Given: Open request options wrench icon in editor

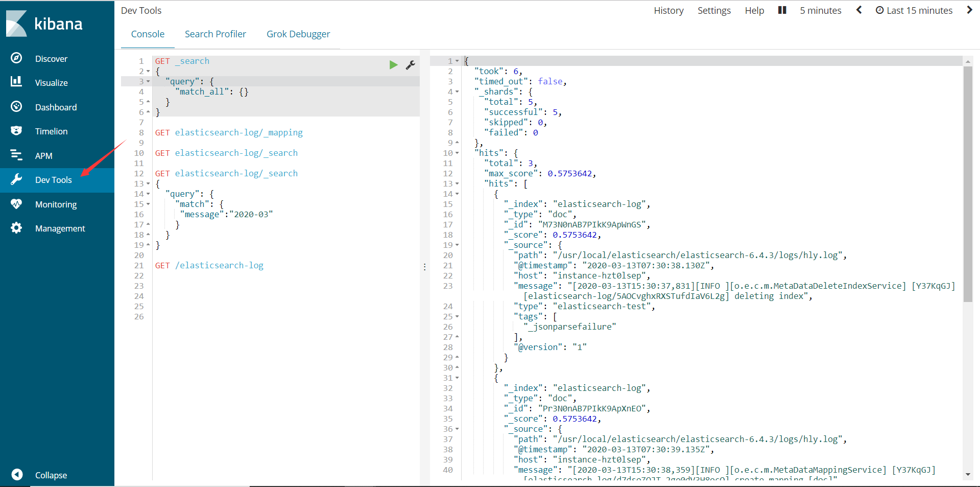Looking at the screenshot, I should tap(411, 65).
